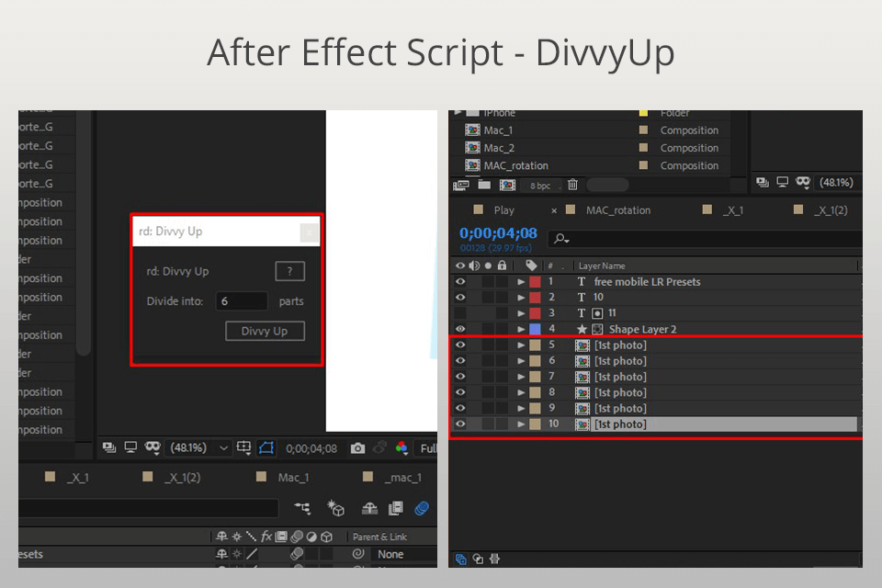Viewport: 882px width, 588px height.
Task: Switch to the MAC_rotation composition tab
Action: point(616,210)
